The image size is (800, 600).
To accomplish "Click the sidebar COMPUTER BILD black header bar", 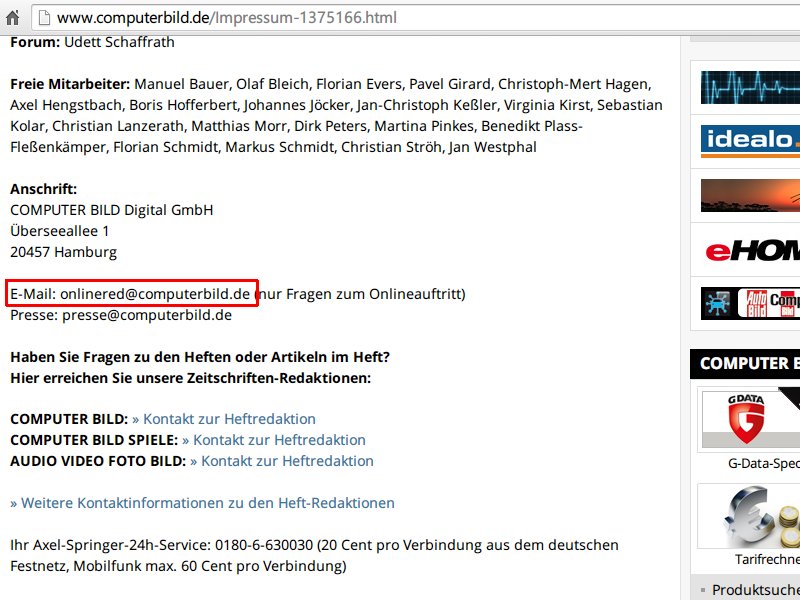I will 745,364.
